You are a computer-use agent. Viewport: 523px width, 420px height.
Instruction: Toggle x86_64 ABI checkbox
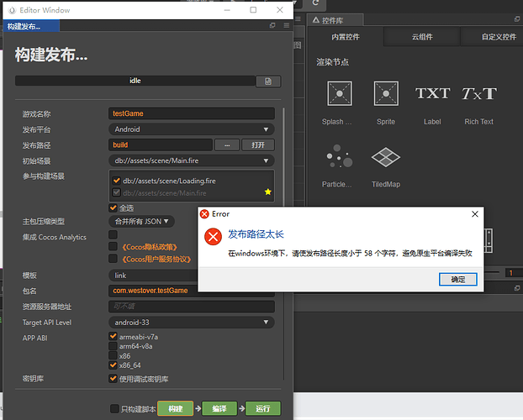(113, 365)
